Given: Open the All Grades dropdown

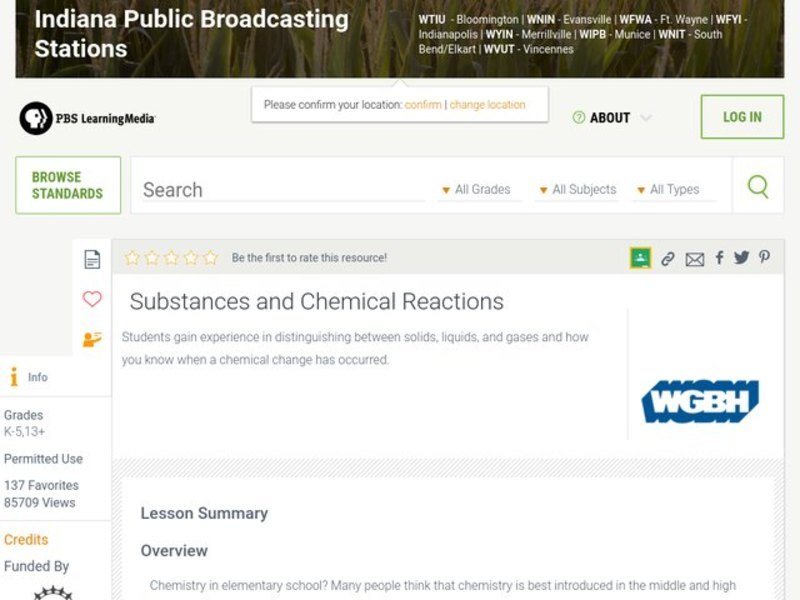Looking at the screenshot, I should 480,189.
